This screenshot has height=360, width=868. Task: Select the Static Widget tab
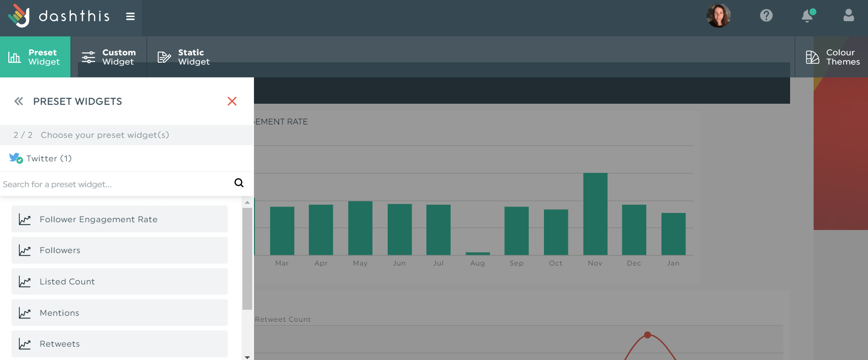(183, 57)
